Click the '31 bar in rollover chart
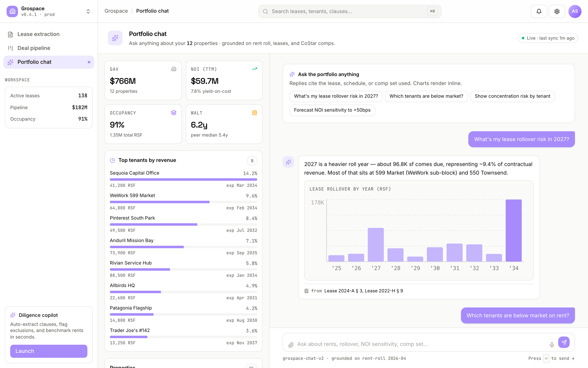 point(454,253)
